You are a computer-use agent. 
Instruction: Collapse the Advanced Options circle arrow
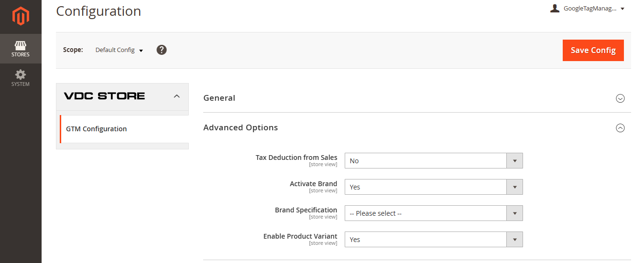click(x=620, y=128)
